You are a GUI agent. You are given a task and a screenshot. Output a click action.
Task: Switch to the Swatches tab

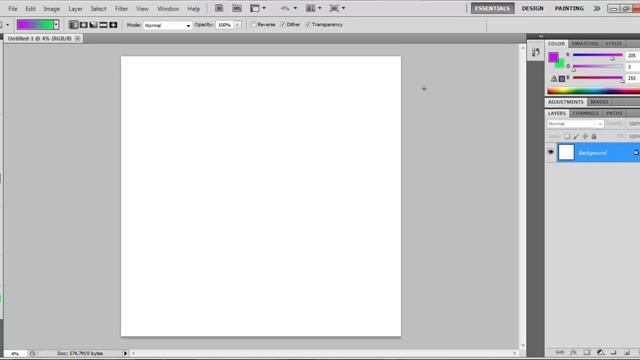[585, 44]
